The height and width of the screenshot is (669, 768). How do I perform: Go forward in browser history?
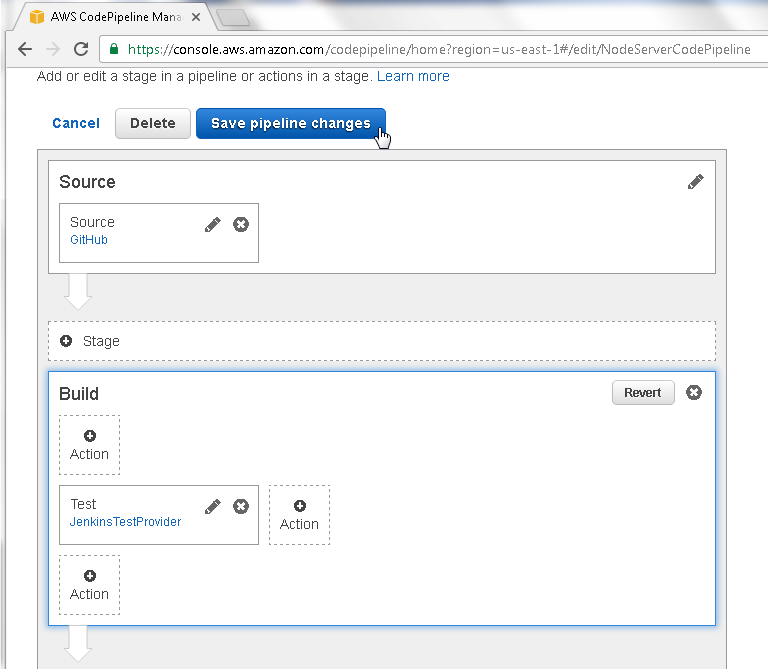[x=52, y=49]
